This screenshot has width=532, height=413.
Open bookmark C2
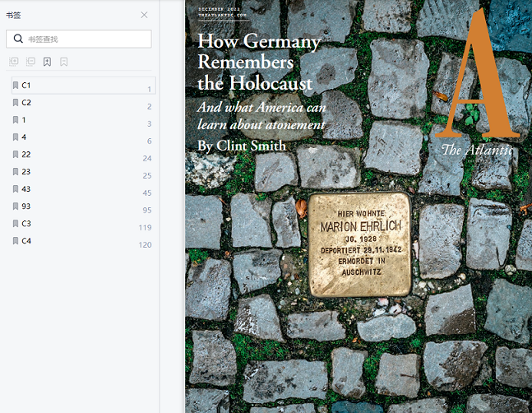coord(26,103)
